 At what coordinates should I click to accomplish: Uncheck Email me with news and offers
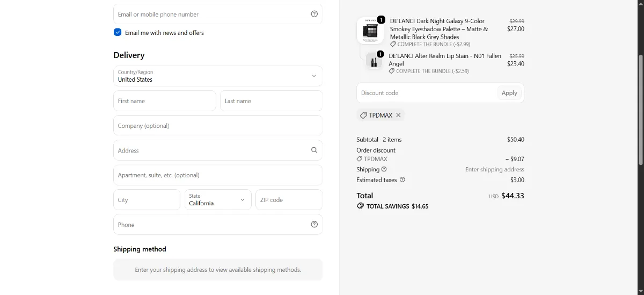tap(118, 32)
